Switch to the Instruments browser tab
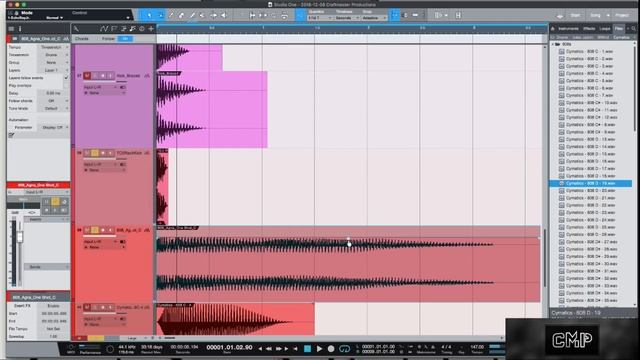This screenshot has height=360, width=640. coord(568,29)
